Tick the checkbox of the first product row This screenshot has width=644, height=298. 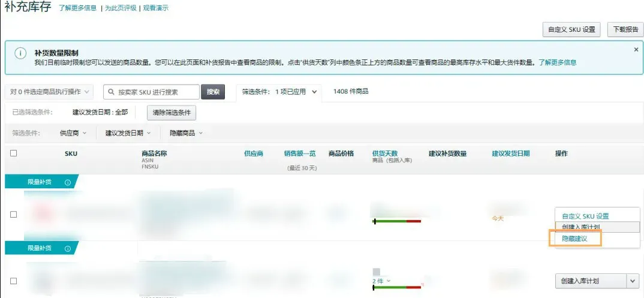point(14,214)
